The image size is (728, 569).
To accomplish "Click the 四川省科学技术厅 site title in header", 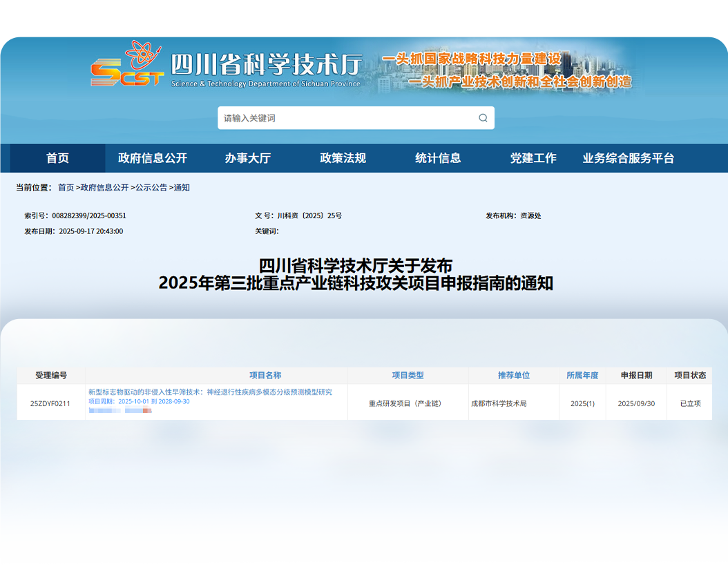I will tap(266, 64).
